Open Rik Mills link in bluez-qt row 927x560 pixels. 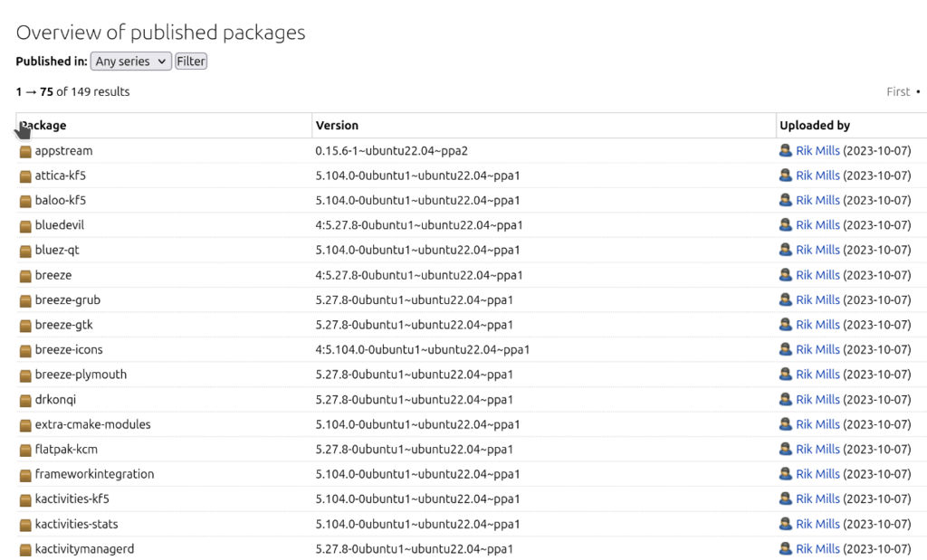(x=817, y=251)
